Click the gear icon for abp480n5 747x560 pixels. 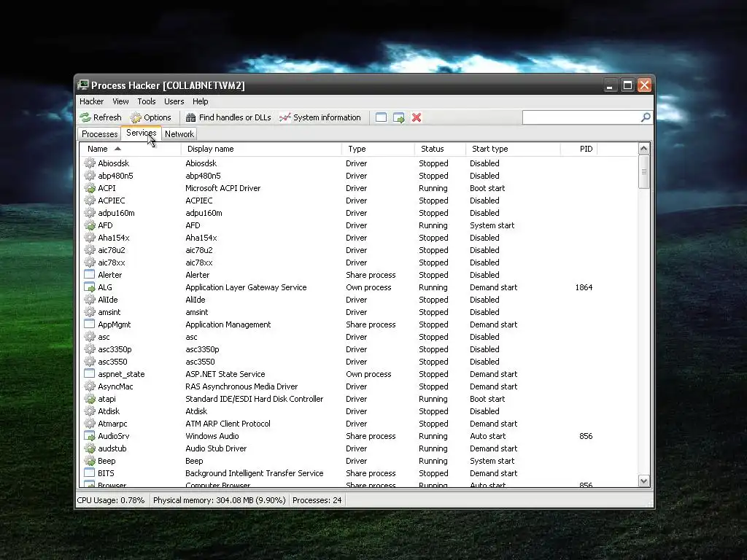[90, 176]
